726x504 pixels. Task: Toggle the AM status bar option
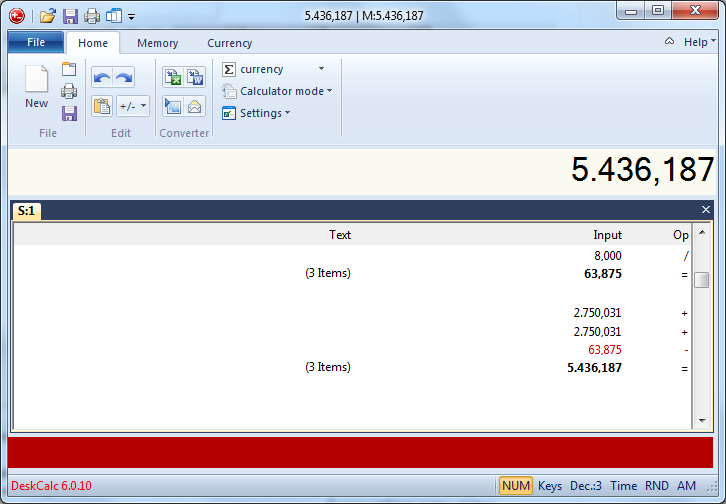pyautogui.click(x=686, y=486)
